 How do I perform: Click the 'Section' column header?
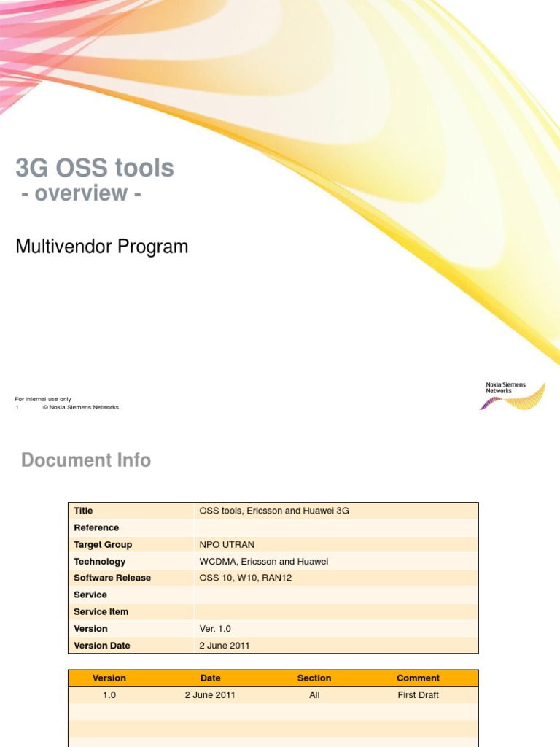314,678
